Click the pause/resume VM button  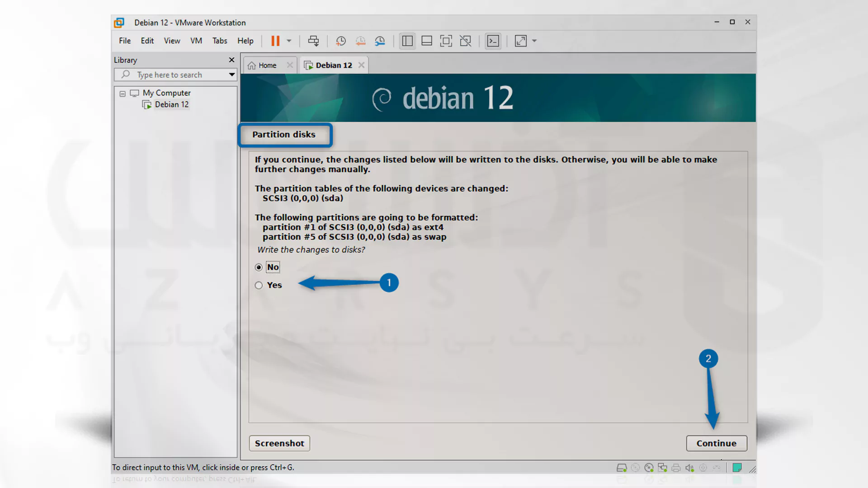click(275, 40)
